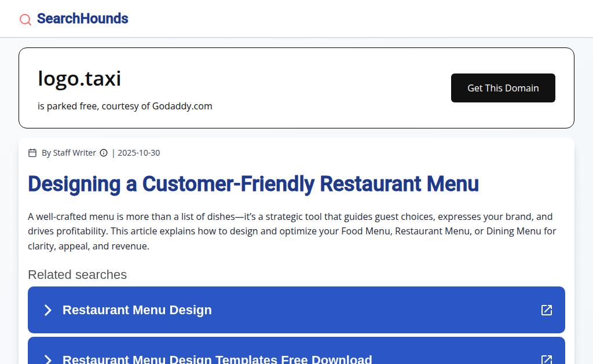Click the "is parked free" notice text

(68, 106)
